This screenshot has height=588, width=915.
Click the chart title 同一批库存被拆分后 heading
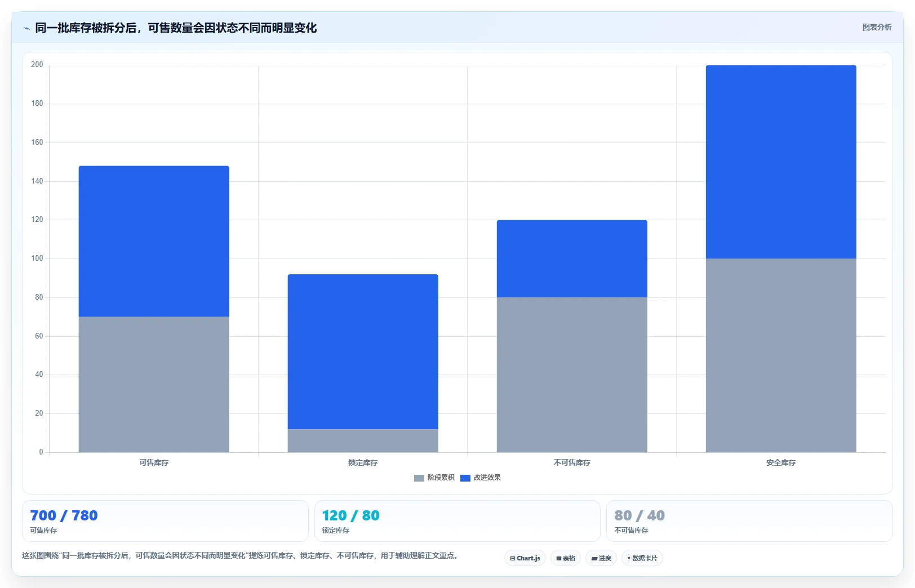[x=176, y=28]
